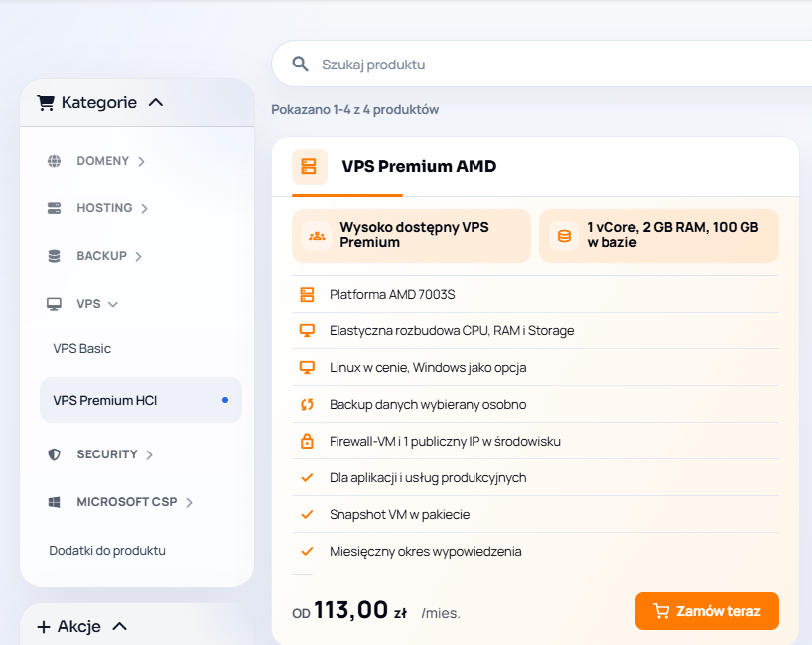
Task: Click the monitor icon beside Linux w cenie
Action: (x=307, y=367)
